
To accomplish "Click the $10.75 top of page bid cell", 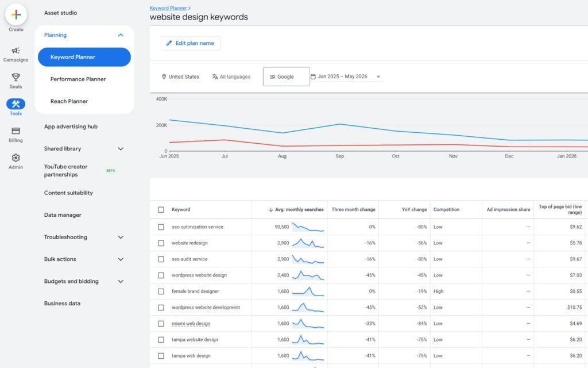I will 574,307.
